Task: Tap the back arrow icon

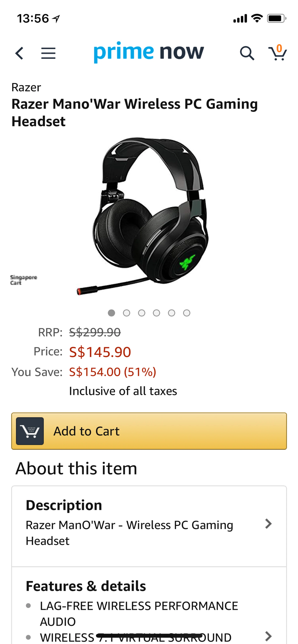Action: pos(19,53)
